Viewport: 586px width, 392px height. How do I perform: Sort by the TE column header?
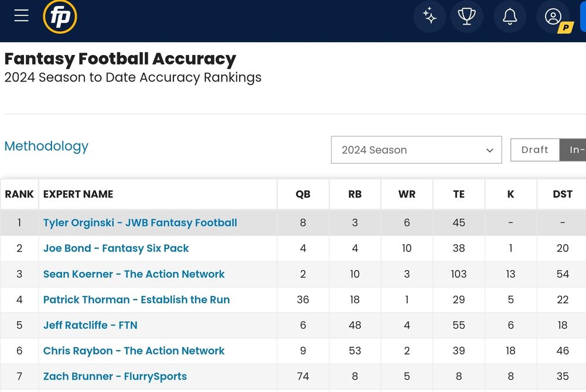click(x=459, y=195)
